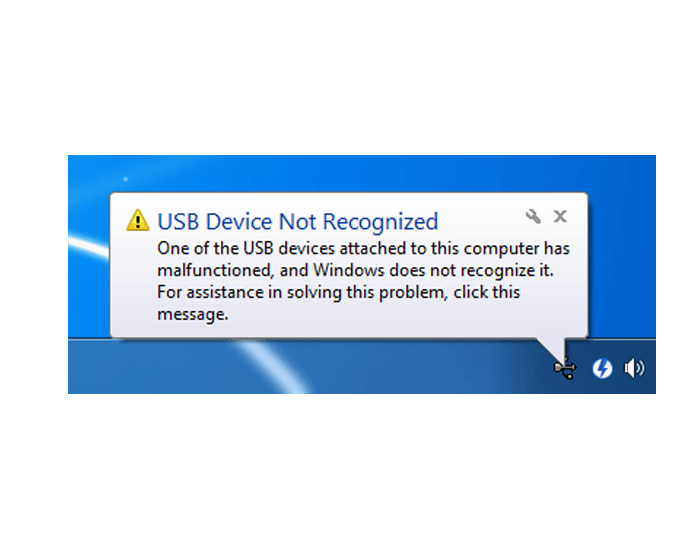Screen dimensions: 700x534
Task: Click the yellow warning triangle icon
Action: 138,220
